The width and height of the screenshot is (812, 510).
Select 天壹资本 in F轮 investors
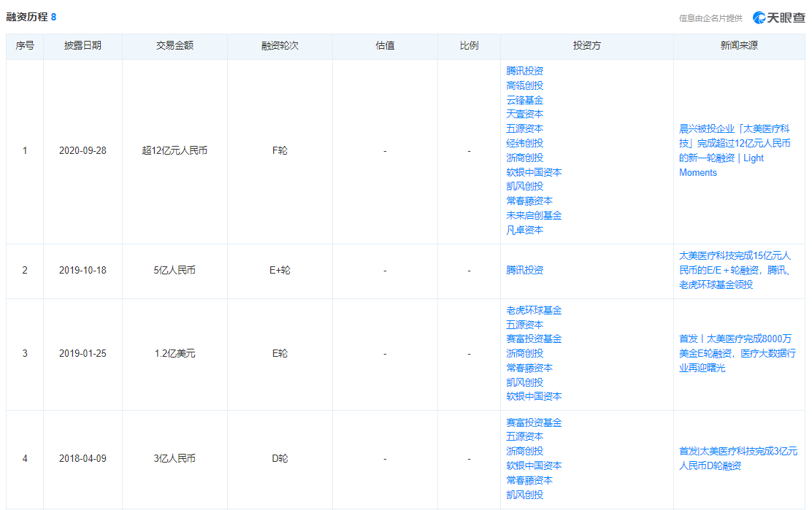524,114
